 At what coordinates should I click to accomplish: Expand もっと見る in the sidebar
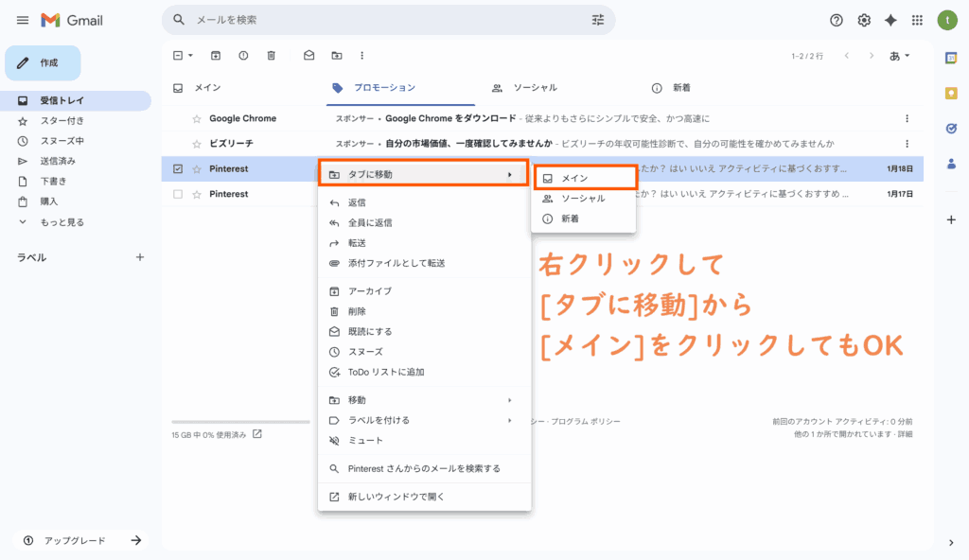(62, 222)
